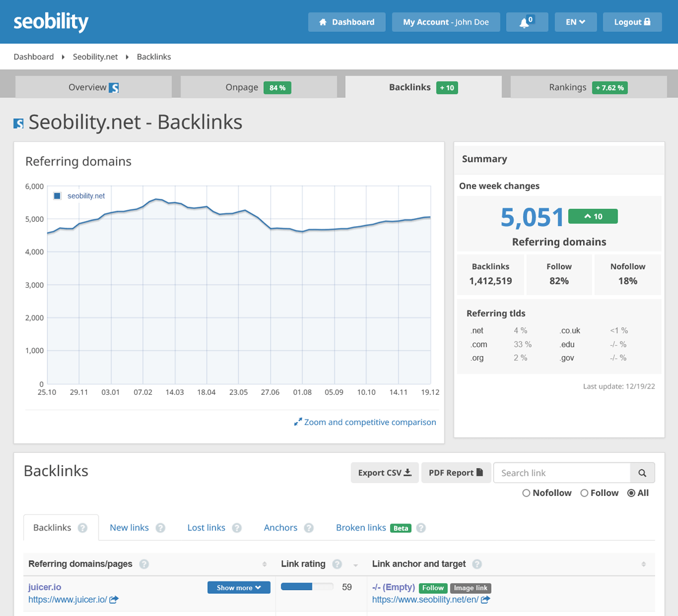Expand Show more for juicer.io

(239, 587)
